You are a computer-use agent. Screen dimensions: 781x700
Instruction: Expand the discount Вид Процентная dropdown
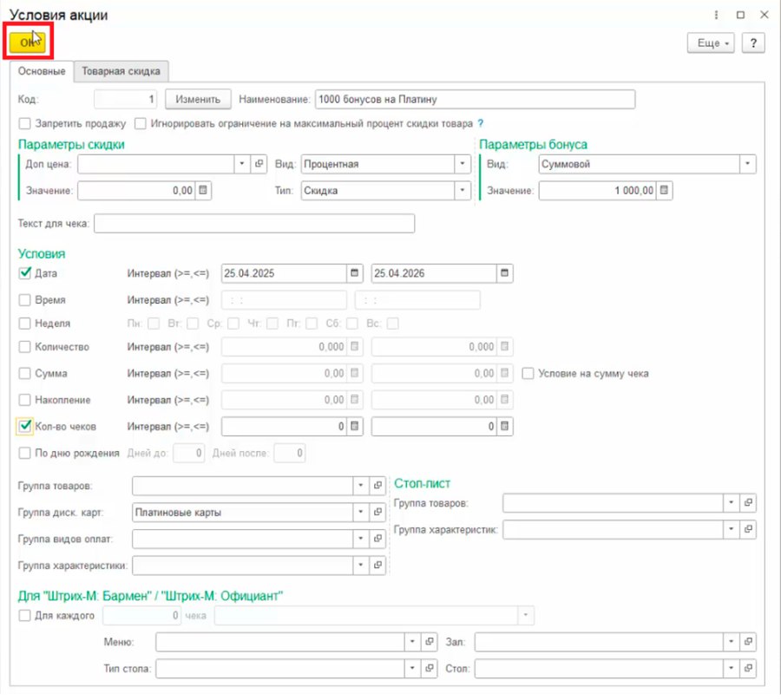pyautogui.click(x=463, y=164)
